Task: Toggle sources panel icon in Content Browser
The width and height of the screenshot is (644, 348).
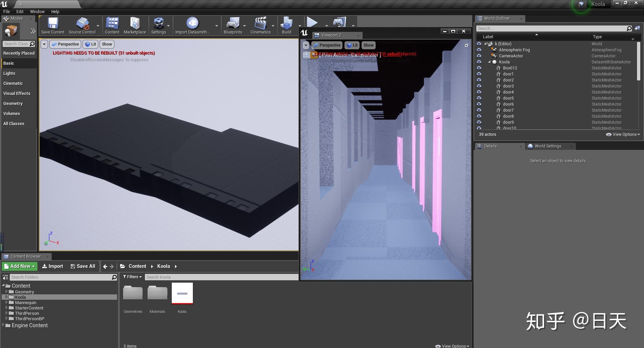Action: [x=5, y=277]
